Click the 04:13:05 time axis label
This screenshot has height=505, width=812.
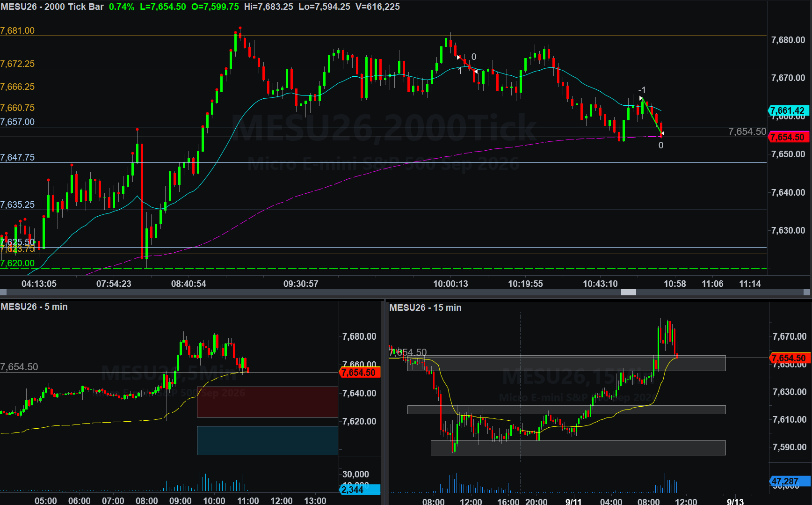(39, 284)
